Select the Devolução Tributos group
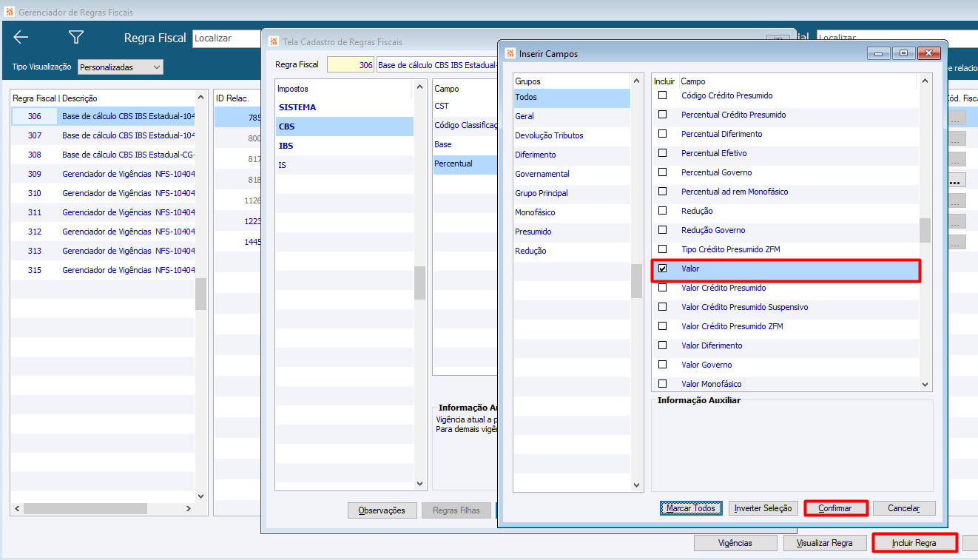 click(x=572, y=135)
